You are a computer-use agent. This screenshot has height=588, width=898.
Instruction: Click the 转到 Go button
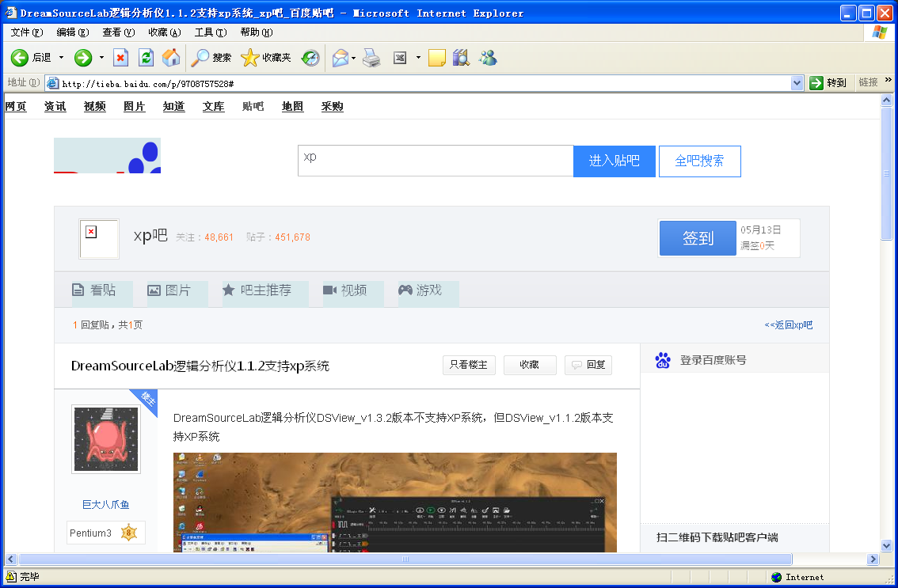click(x=828, y=83)
